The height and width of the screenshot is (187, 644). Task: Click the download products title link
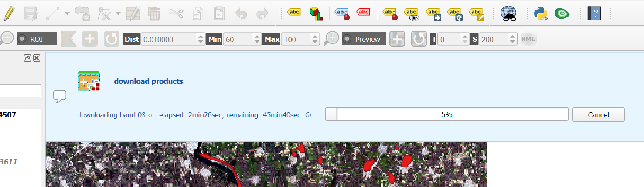(149, 81)
